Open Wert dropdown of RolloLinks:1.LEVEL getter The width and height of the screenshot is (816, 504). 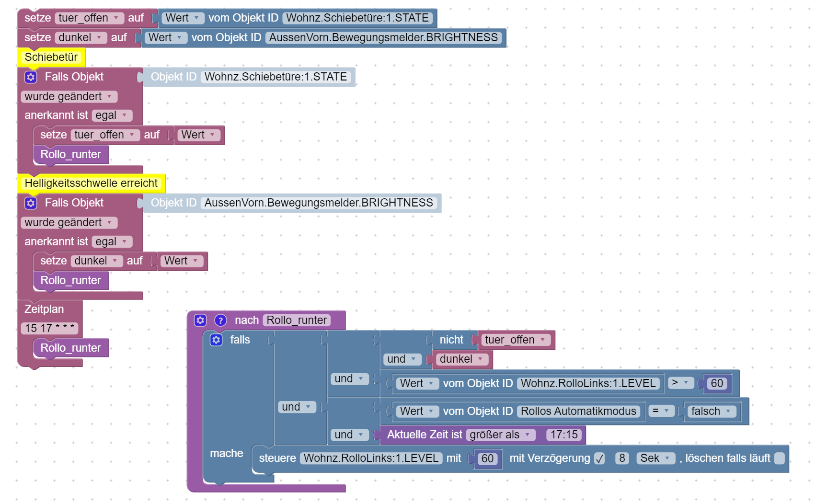coord(418,384)
